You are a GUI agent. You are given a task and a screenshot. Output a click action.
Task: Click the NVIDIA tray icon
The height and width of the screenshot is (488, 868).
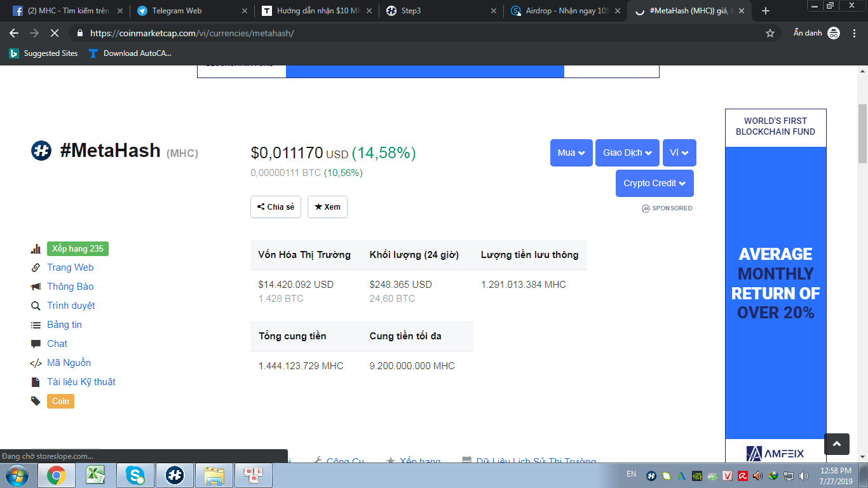point(697,475)
